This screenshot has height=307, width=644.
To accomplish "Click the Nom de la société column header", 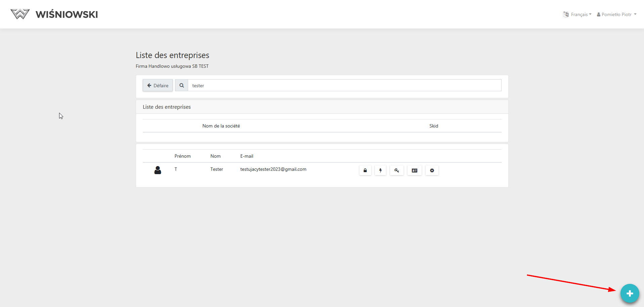I will (x=221, y=126).
